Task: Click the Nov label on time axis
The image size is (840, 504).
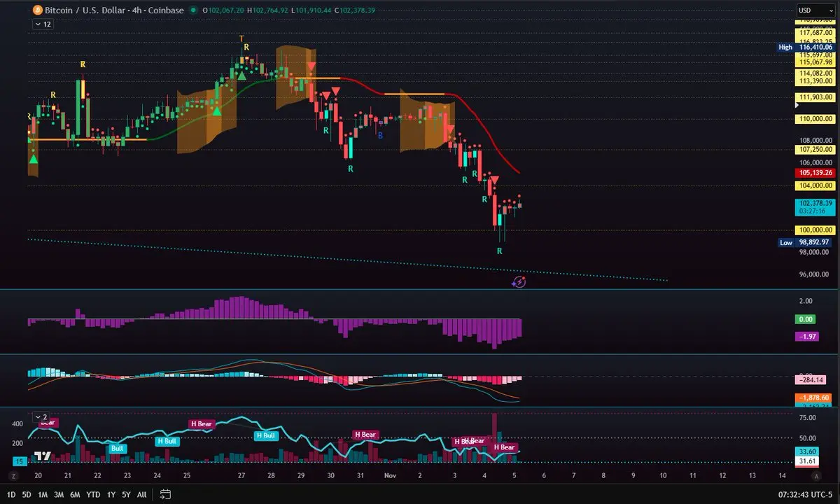Action: (x=391, y=475)
